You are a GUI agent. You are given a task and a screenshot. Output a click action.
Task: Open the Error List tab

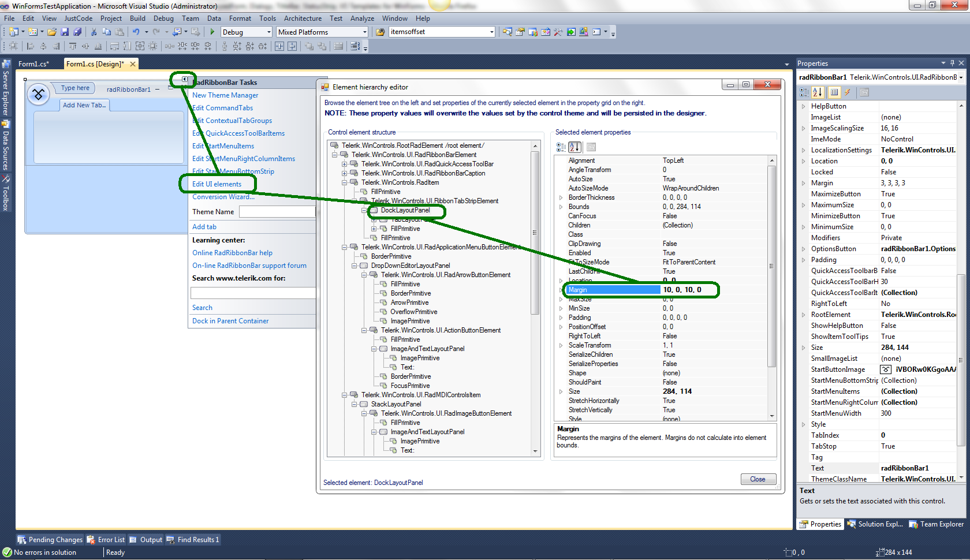[106, 540]
